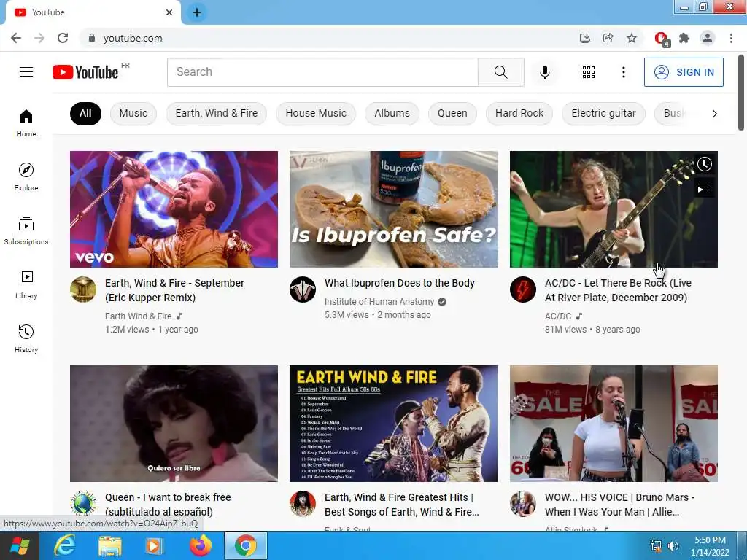
Task: Open the browser extensions puzzle icon
Action: pyautogui.click(x=684, y=38)
